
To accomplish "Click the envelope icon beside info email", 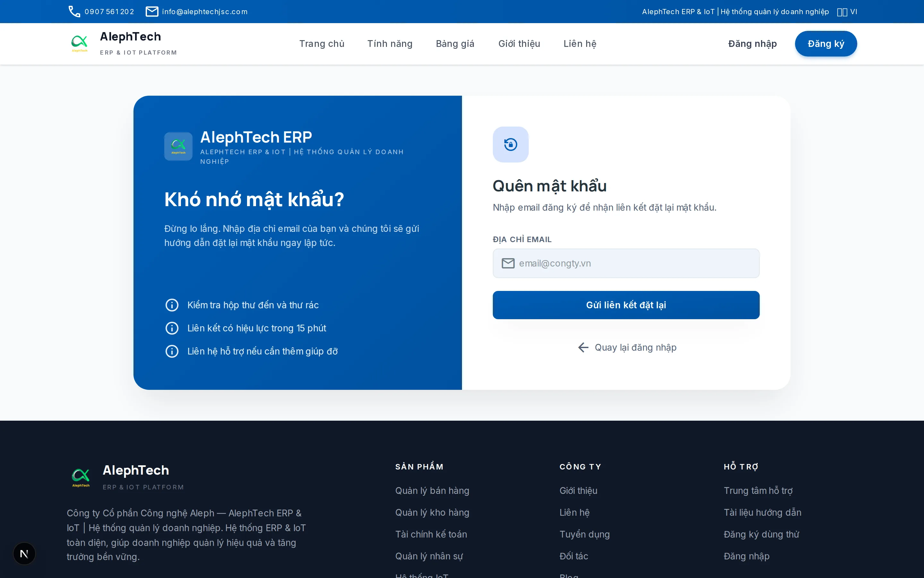I will (x=152, y=12).
